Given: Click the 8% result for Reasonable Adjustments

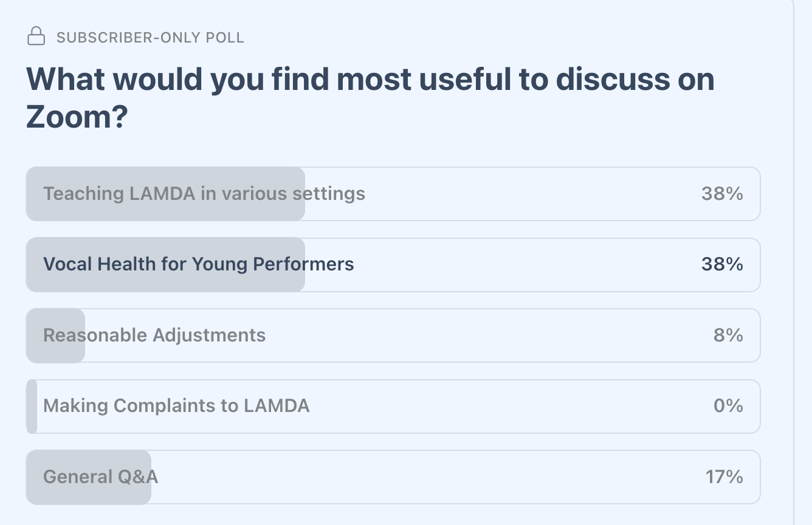Looking at the screenshot, I should click(x=728, y=335).
